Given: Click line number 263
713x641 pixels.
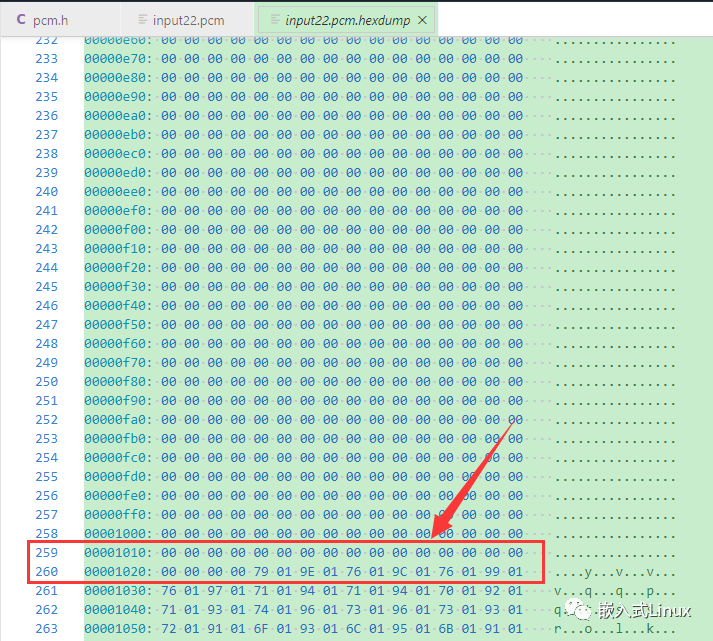Looking at the screenshot, I should [47, 629].
